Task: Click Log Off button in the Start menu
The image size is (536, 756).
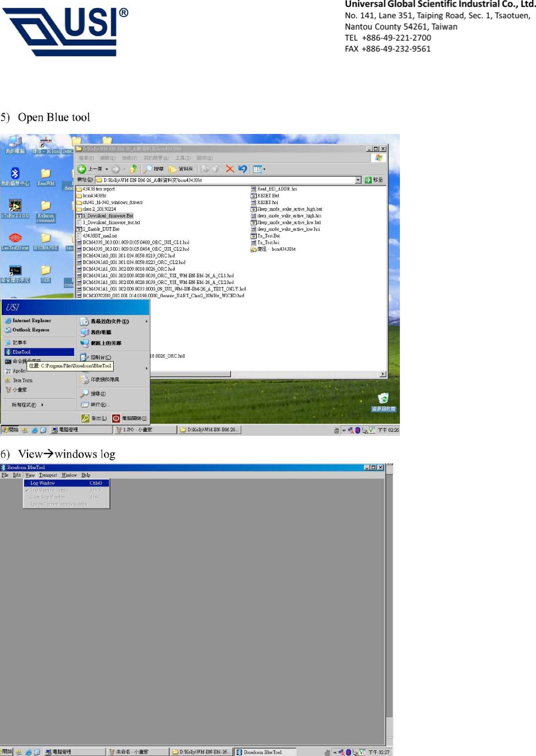Action: pos(94,419)
